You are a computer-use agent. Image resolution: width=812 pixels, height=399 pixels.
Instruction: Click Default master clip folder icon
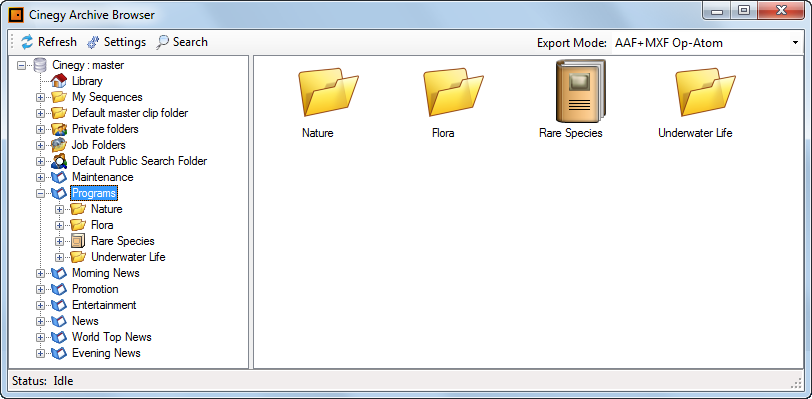59,113
